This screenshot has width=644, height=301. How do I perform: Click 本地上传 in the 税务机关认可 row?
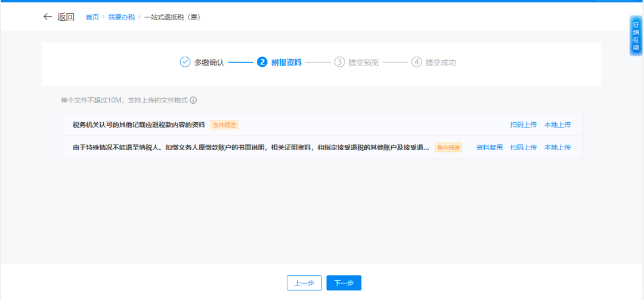coord(558,125)
